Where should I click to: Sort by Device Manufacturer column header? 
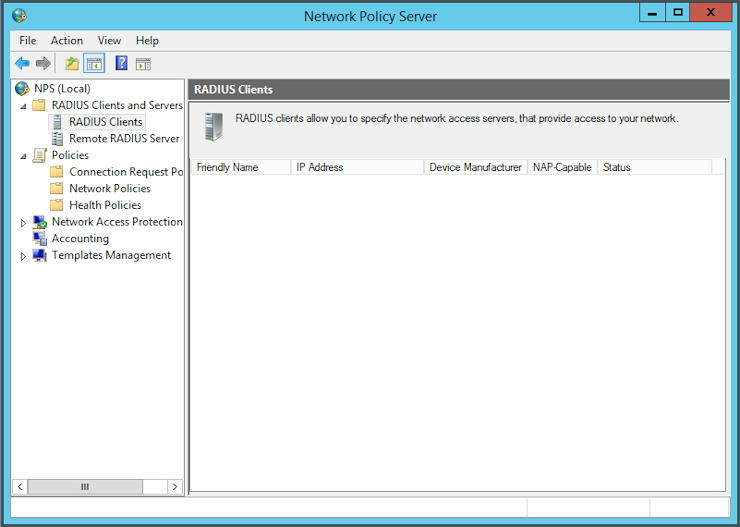point(476,167)
